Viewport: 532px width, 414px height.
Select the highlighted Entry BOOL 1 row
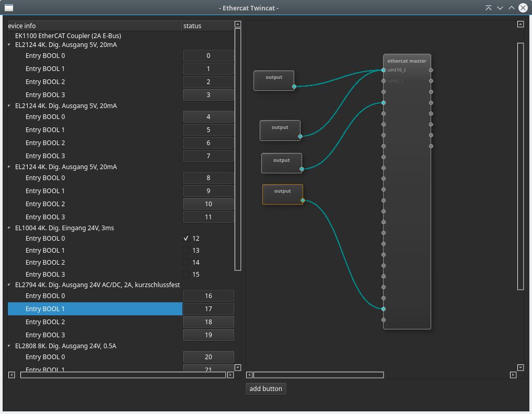[x=95, y=309]
